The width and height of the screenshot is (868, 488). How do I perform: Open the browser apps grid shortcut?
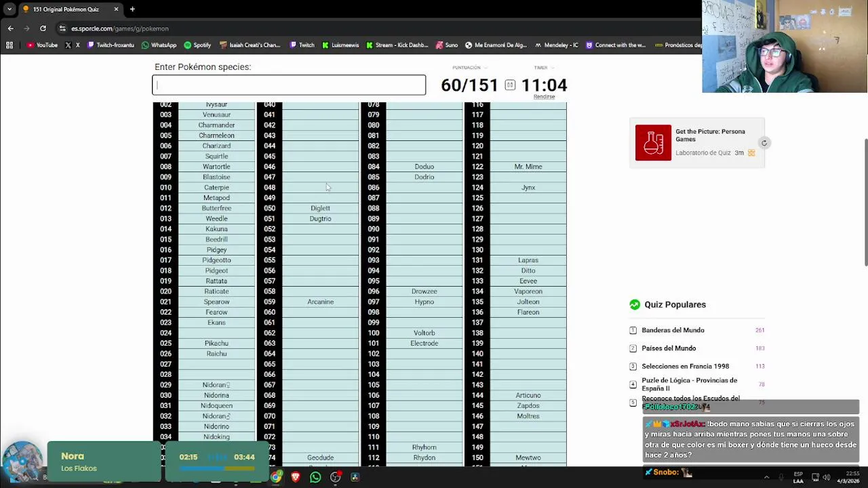(x=9, y=45)
